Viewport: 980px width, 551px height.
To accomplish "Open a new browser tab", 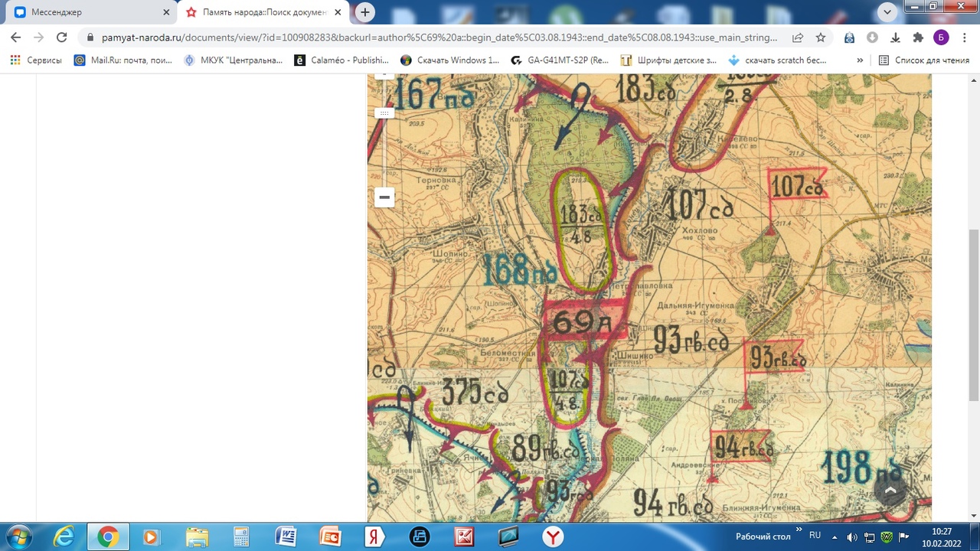I will point(365,12).
